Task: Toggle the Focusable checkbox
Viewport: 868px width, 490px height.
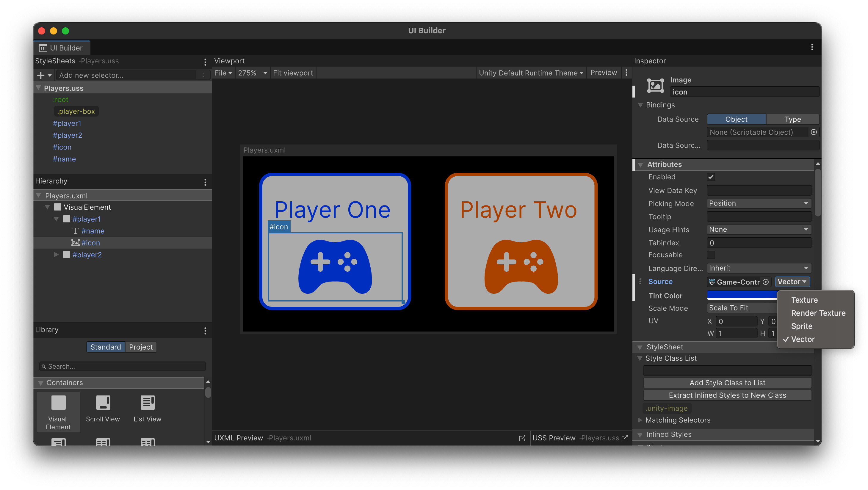Action: click(711, 255)
